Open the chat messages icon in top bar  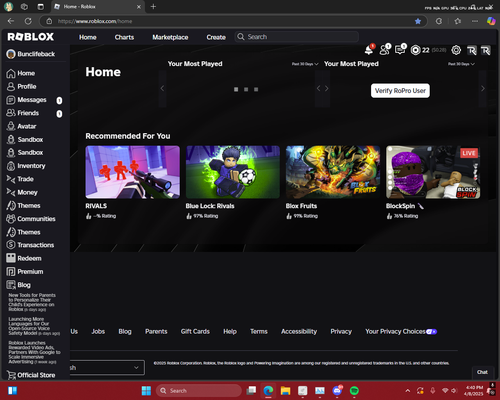point(400,50)
